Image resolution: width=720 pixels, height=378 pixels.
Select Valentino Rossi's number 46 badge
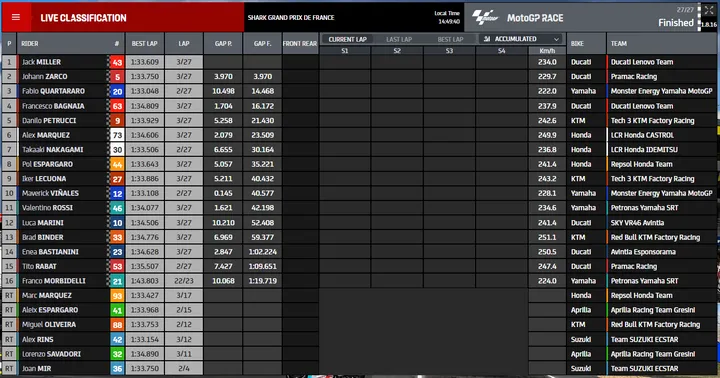pos(117,208)
